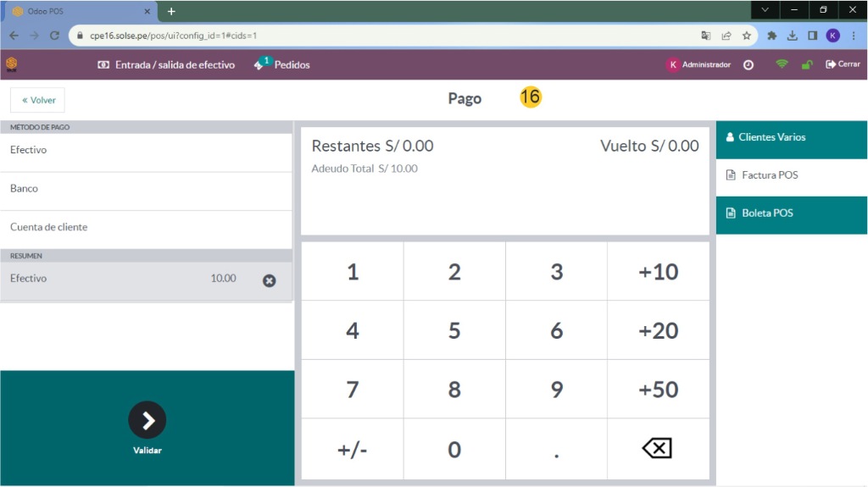Open Chrome extensions puzzle icon

pos(771,36)
